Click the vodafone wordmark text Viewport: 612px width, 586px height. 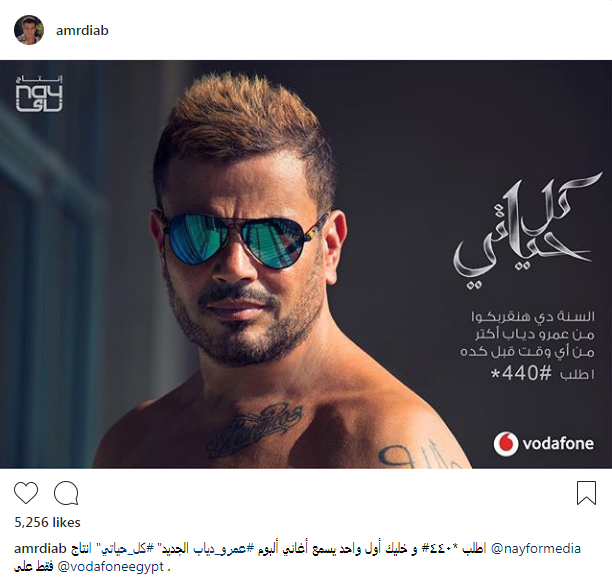[x=558, y=444]
